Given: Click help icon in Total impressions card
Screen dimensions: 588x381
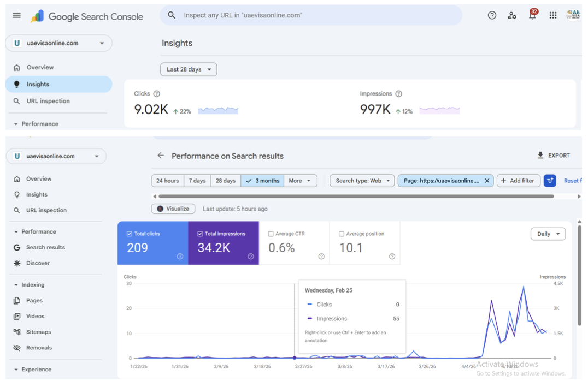Looking at the screenshot, I should pyautogui.click(x=250, y=256).
